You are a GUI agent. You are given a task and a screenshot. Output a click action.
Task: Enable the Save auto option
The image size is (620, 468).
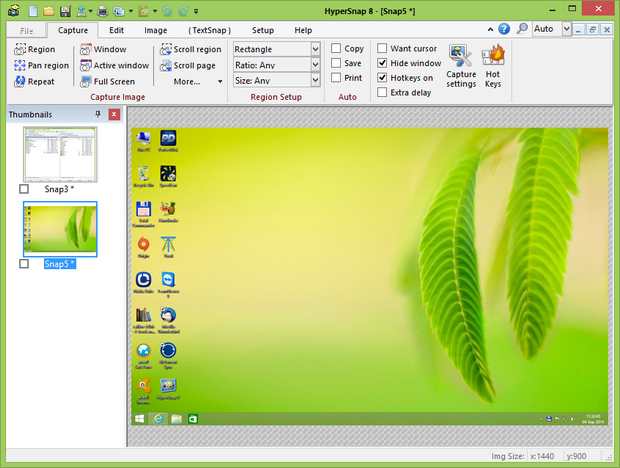(336, 63)
